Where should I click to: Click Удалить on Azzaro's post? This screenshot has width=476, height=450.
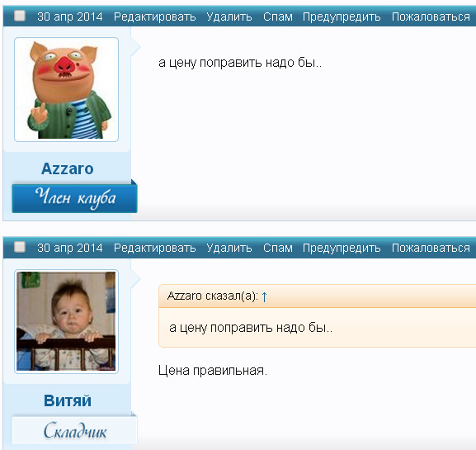(x=229, y=17)
